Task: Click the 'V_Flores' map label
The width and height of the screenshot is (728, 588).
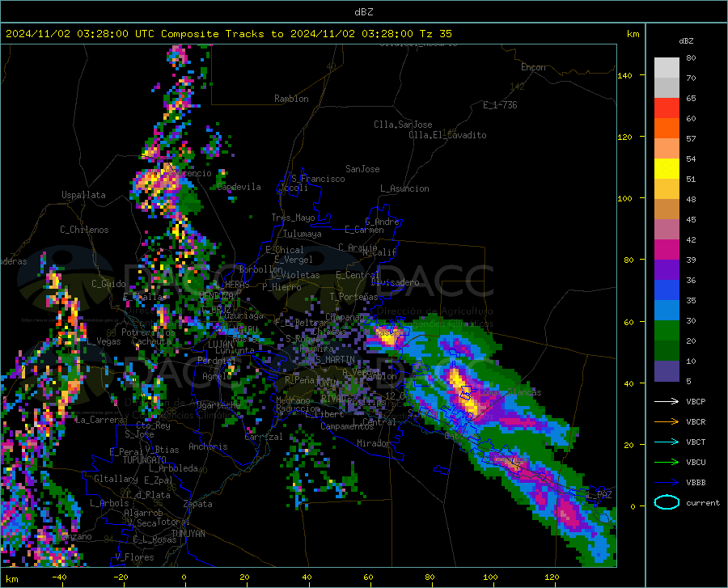Action: coord(134,557)
